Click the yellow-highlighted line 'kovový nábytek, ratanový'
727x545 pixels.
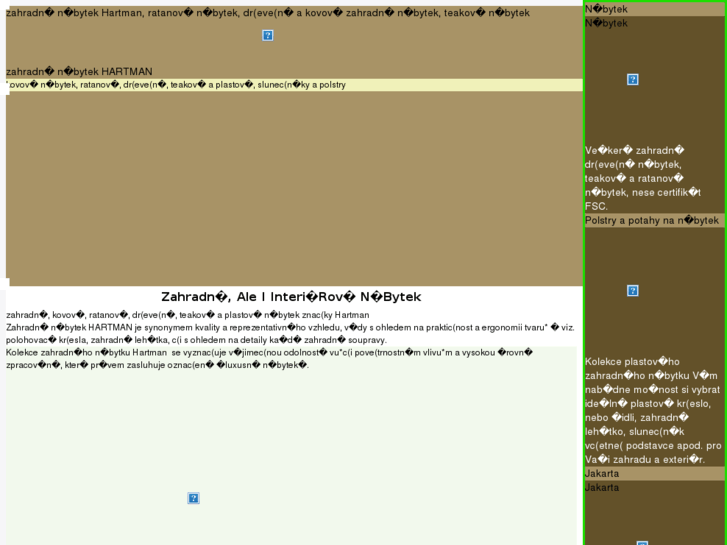(294, 85)
